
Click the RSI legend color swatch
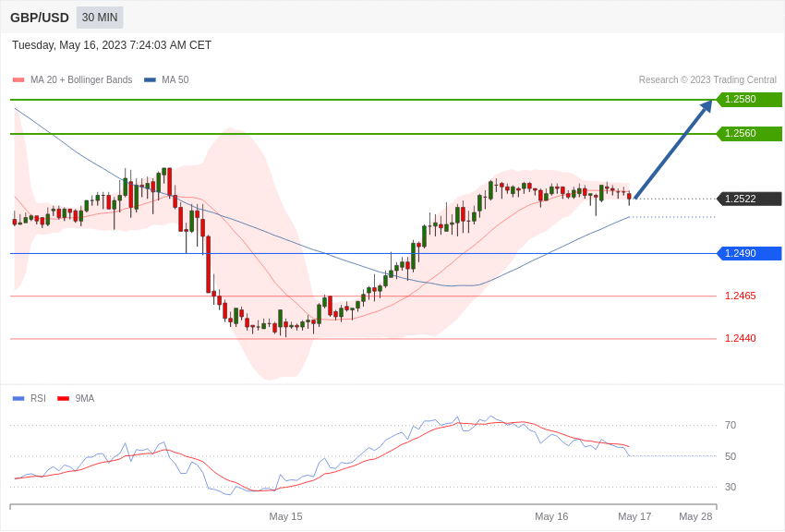18,398
